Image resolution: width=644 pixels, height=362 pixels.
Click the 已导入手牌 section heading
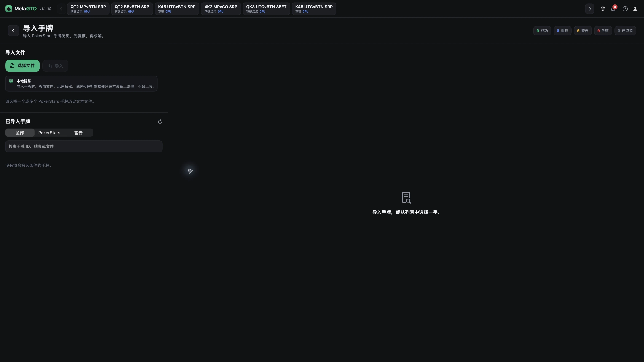18,121
